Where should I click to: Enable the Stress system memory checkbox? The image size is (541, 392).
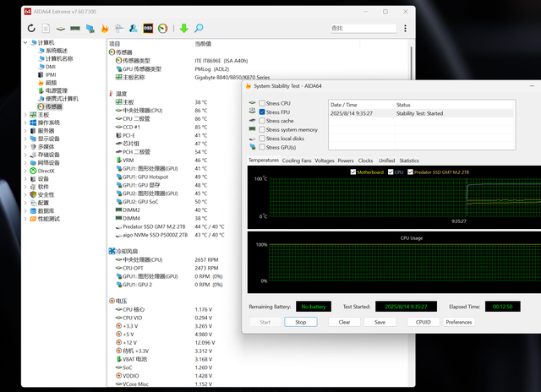click(262, 129)
